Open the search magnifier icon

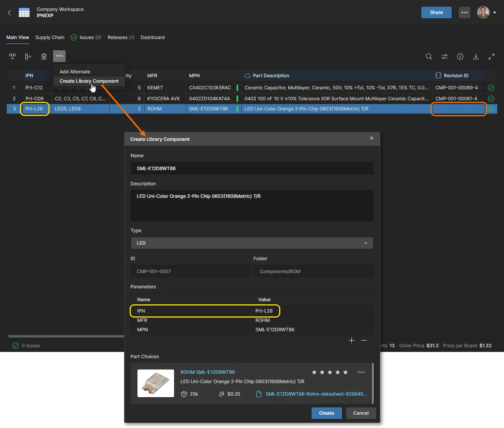(429, 57)
